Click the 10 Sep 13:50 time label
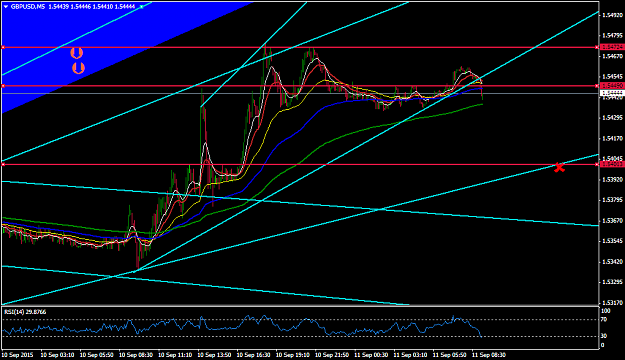Image resolution: width=625 pixels, height=360 pixels. 214,355
